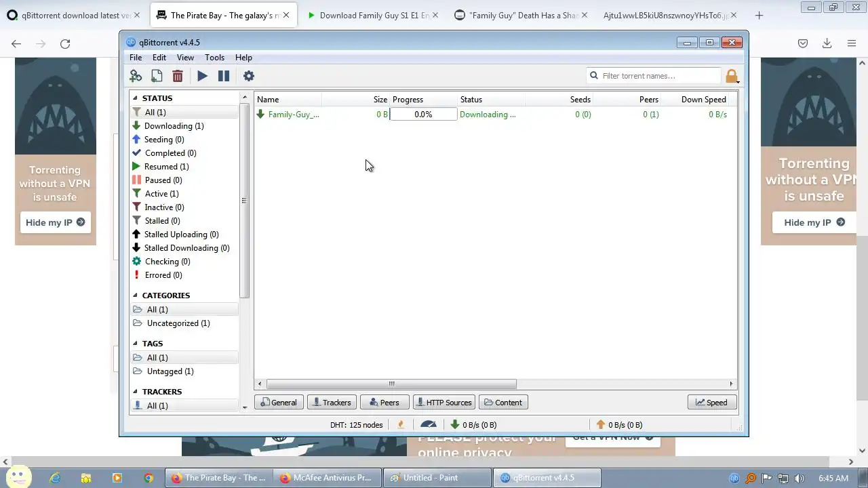The height and width of the screenshot is (488, 868).
Task: Open the Speed graph tab
Action: tap(712, 403)
